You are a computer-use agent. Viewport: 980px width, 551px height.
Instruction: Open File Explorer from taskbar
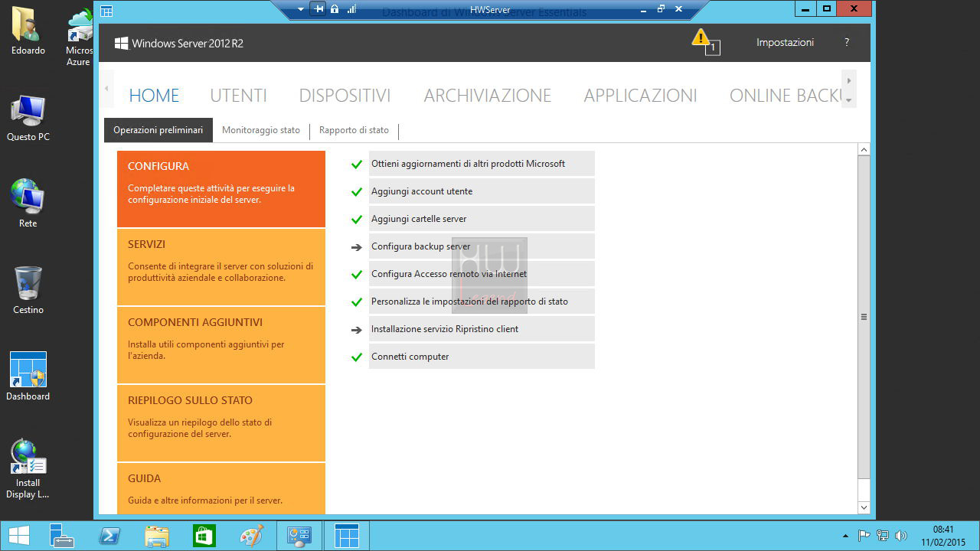(x=157, y=536)
